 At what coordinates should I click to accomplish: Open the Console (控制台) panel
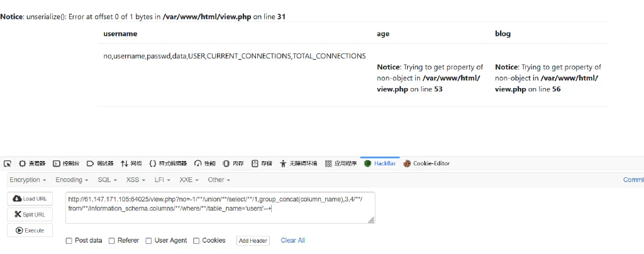point(66,163)
